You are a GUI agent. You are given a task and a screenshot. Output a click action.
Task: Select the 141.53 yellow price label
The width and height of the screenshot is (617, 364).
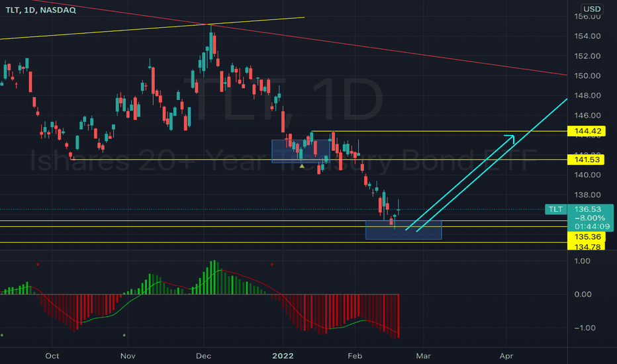pyautogui.click(x=586, y=159)
